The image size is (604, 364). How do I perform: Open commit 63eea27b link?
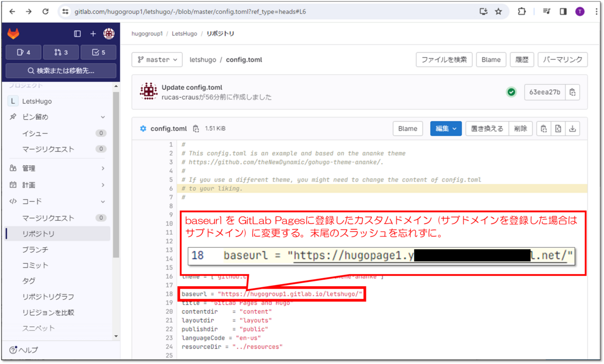tap(545, 92)
